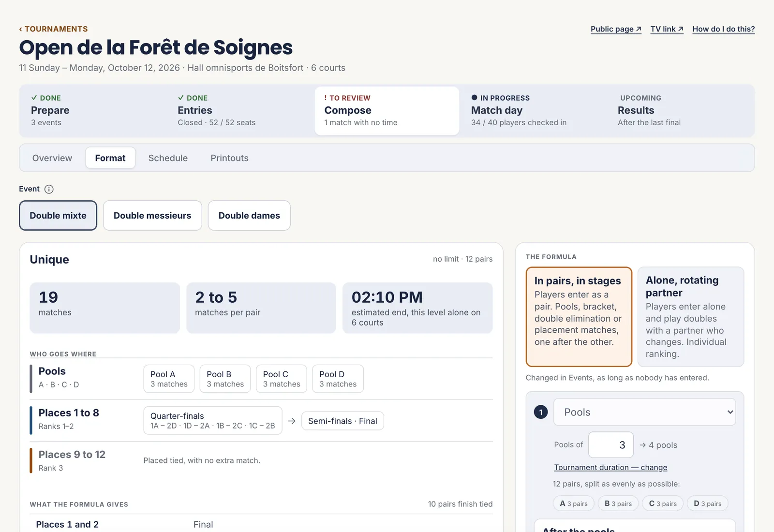
Task: Select the Double dames event
Action: (x=249, y=216)
